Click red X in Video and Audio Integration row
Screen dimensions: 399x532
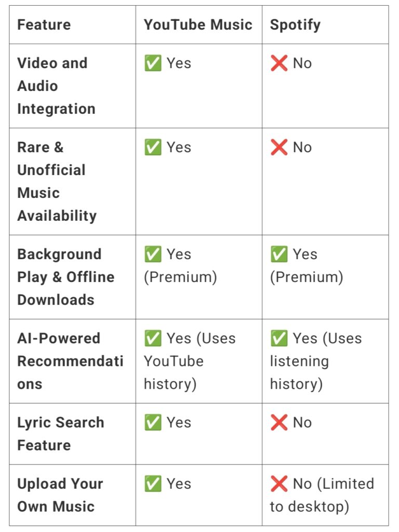(x=279, y=63)
